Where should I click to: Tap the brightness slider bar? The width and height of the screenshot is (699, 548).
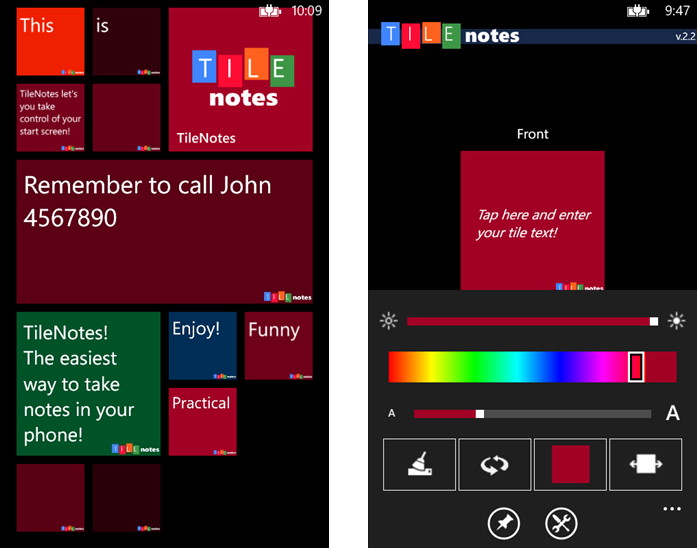pyautogui.click(x=532, y=321)
